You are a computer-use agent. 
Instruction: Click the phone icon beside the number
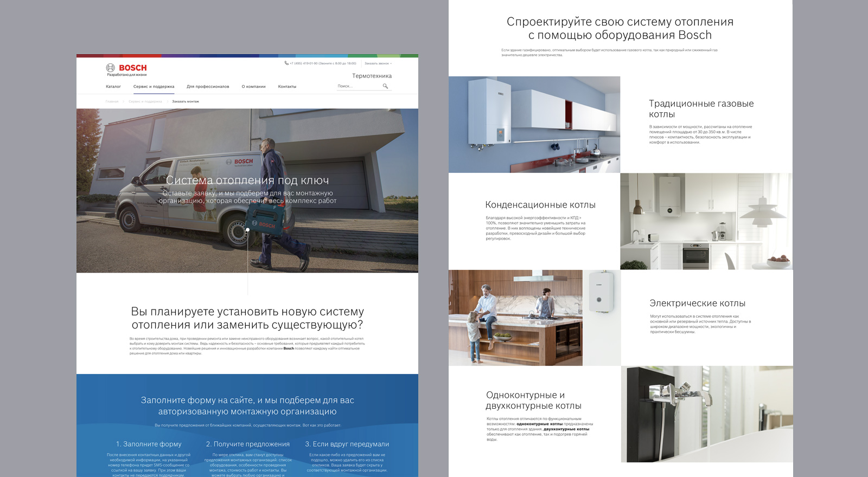click(x=286, y=63)
